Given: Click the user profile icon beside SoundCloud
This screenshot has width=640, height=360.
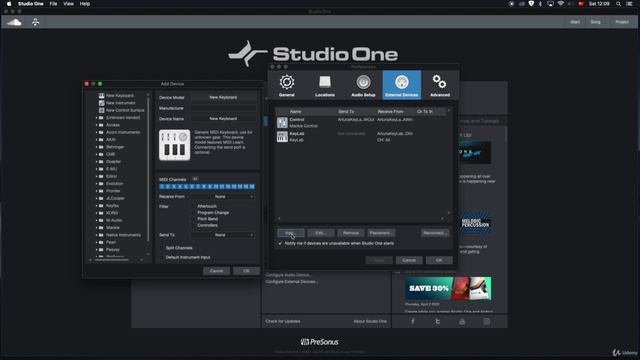Looking at the screenshot, I should point(36,22).
